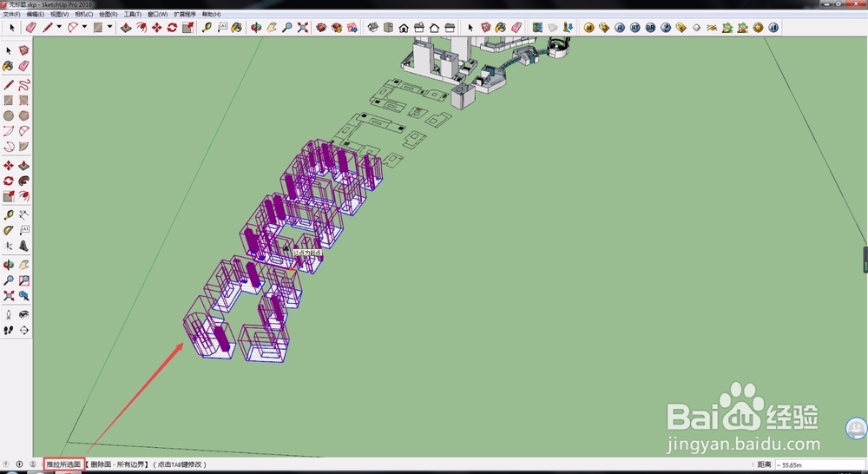Viewport: 868px width, 474px height.
Task: Click the blue question mark help icon
Action: click(666, 27)
